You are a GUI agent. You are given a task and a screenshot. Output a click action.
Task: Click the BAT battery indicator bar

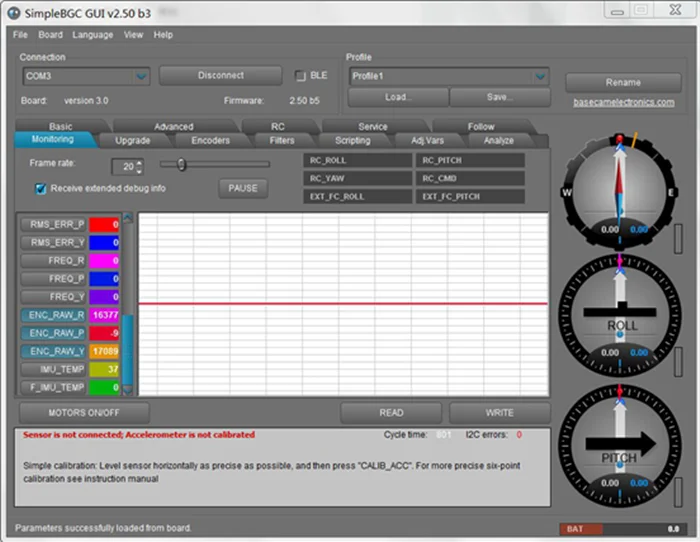click(x=622, y=528)
